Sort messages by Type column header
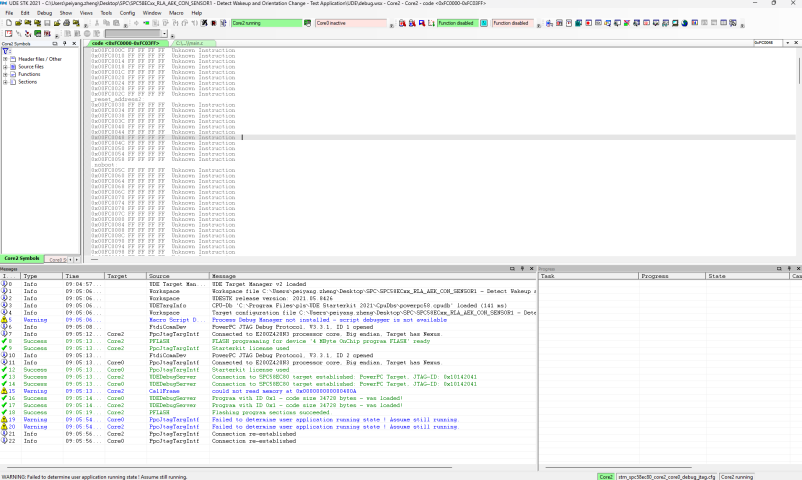802x480 pixels. coord(42,276)
